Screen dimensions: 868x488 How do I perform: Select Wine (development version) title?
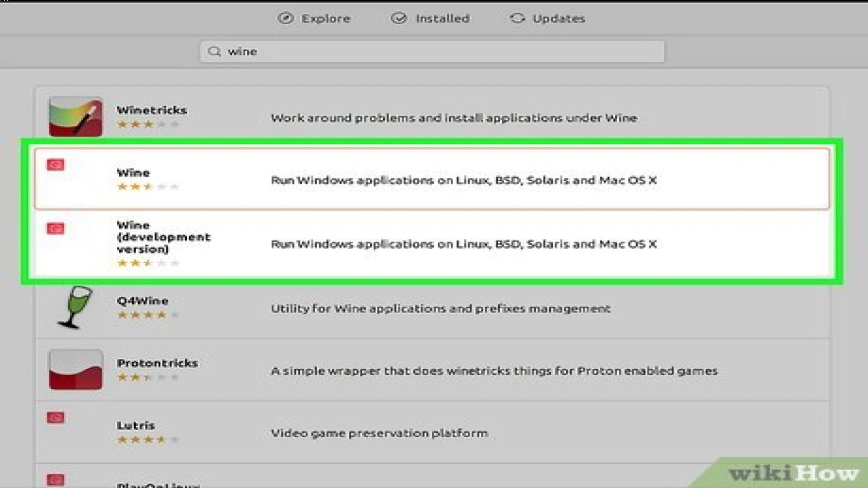tap(163, 237)
